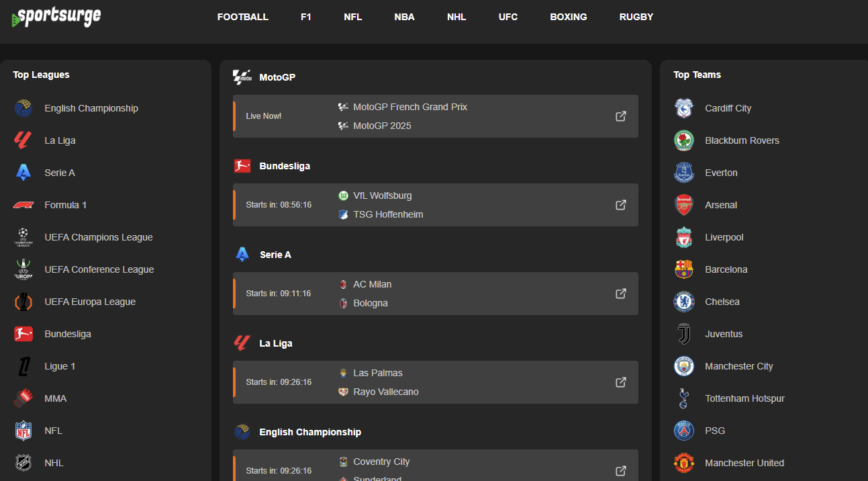
Task: Click the UEFA Europa League logo icon
Action: [x=23, y=302]
